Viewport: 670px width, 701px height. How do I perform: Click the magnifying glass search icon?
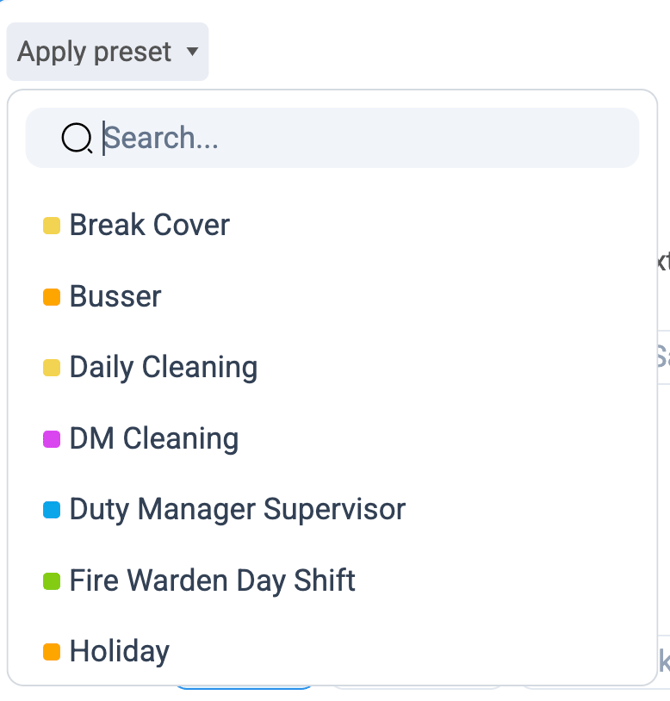coord(76,138)
